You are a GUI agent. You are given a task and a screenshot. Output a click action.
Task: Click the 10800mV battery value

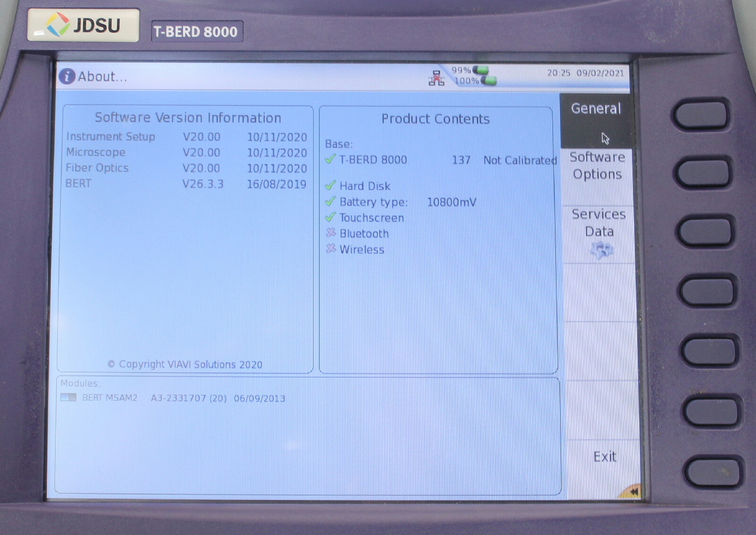click(452, 202)
